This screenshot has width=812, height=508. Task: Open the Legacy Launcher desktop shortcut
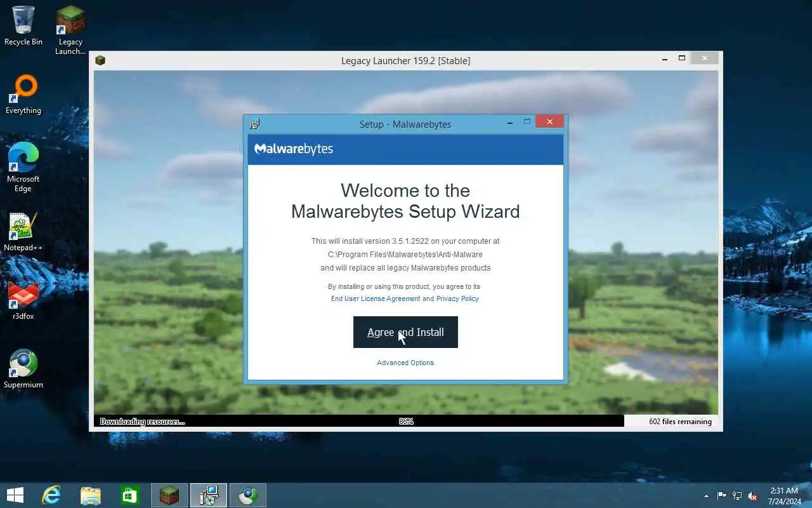pyautogui.click(x=70, y=30)
